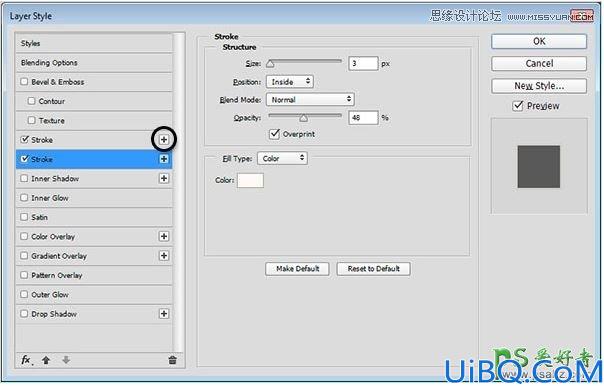Select the Blending Options item

(94, 62)
